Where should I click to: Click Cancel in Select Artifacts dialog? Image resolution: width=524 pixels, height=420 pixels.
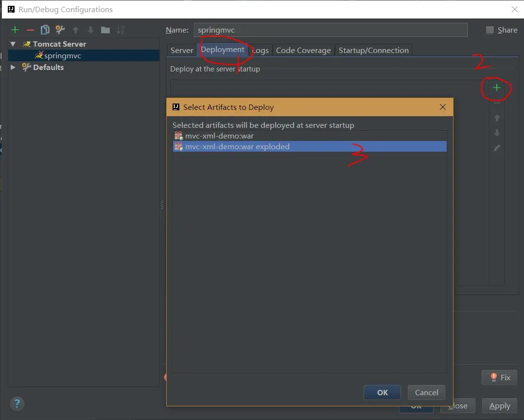pos(426,393)
